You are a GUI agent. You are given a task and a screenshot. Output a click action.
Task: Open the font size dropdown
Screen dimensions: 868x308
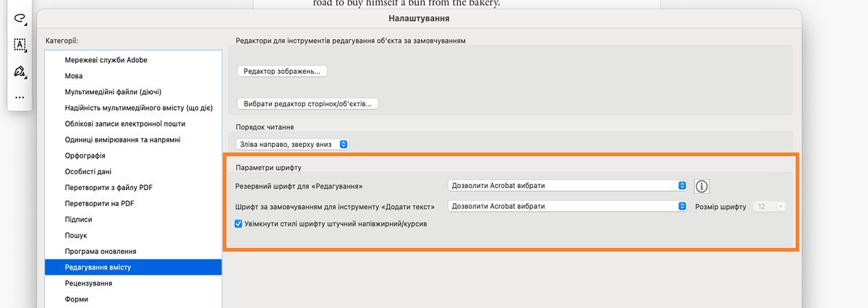pos(770,207)
